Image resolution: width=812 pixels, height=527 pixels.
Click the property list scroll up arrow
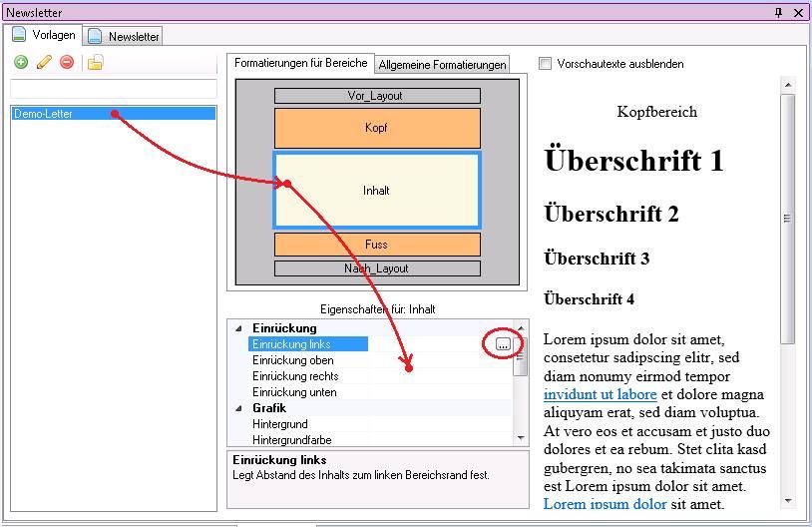pos(521,328)
